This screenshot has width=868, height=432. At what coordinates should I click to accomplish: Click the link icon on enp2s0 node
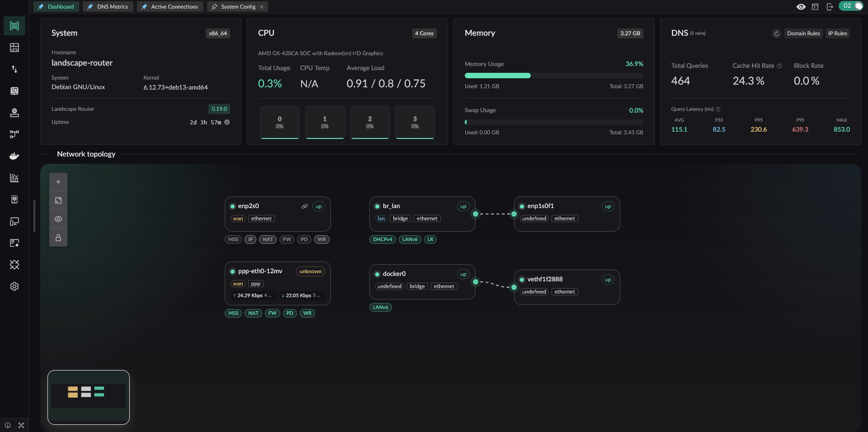coord(305,206)
